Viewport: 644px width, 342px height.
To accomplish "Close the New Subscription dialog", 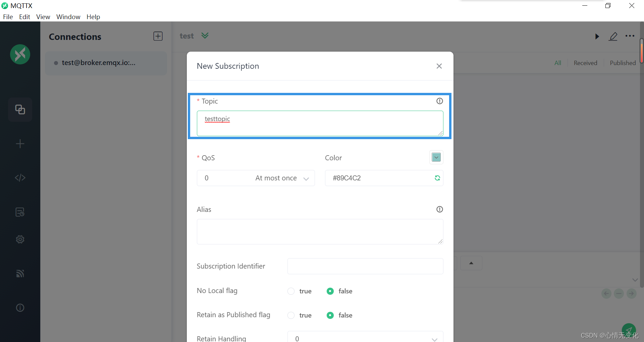I will (x=439, y=66).
